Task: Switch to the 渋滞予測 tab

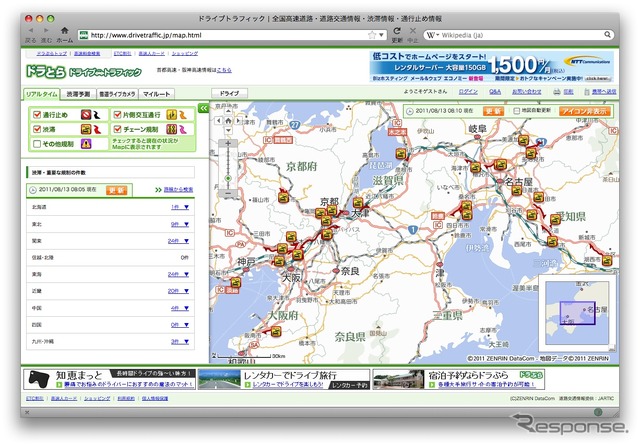Action: 78,94
